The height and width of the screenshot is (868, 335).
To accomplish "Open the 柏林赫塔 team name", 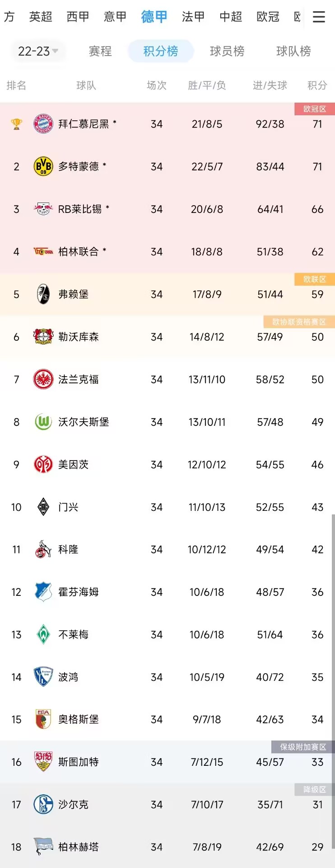I will click(79, 847).
